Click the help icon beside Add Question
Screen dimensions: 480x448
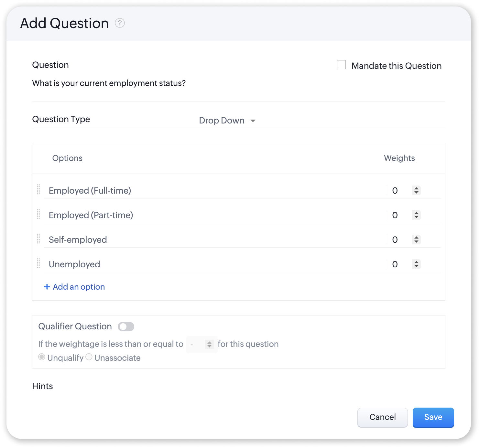tap(120, 23)
